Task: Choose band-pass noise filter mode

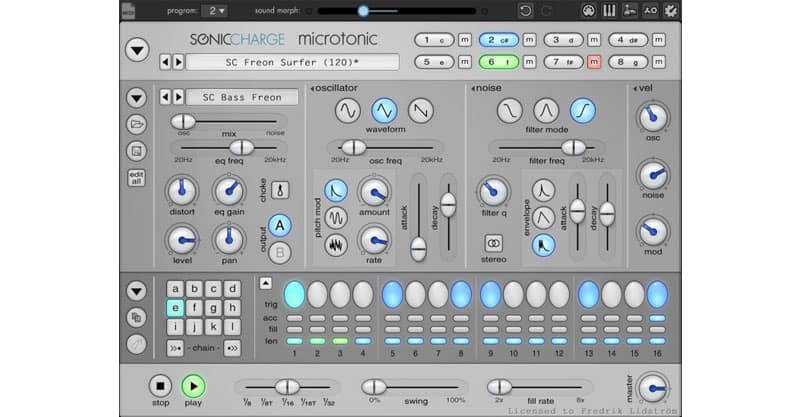Action: click(x=546, y=110)
